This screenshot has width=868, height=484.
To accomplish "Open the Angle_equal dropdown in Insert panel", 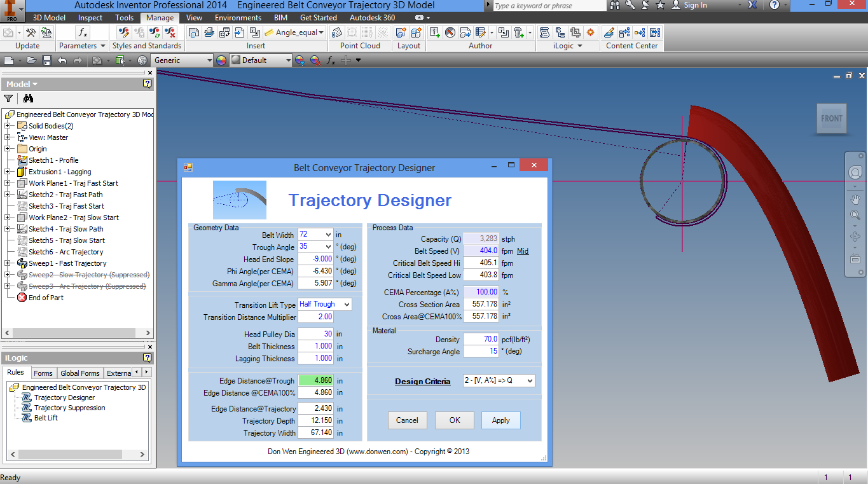I will (321, 32).
